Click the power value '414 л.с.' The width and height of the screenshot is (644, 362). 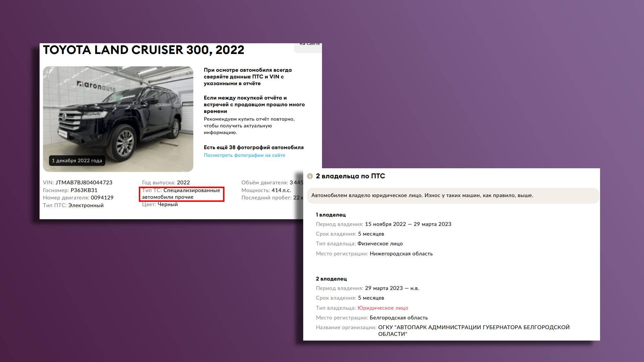[x=281, y=190]
